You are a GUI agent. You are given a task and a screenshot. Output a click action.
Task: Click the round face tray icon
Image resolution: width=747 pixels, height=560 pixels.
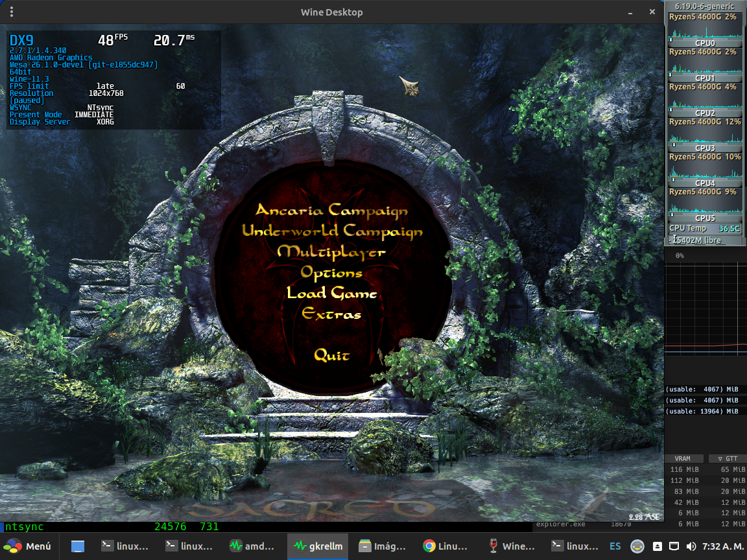[x=637, y=546]
